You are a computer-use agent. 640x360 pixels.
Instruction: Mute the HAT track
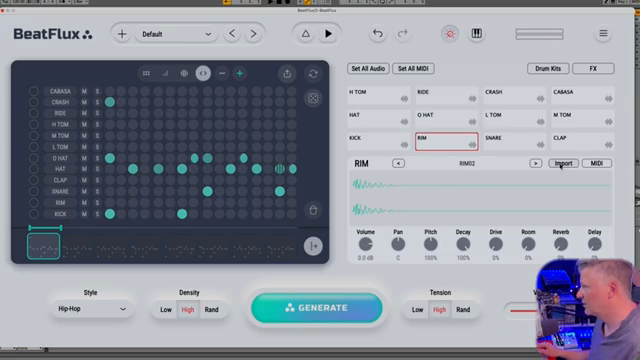pyautogui.click(x=84, y=169)
